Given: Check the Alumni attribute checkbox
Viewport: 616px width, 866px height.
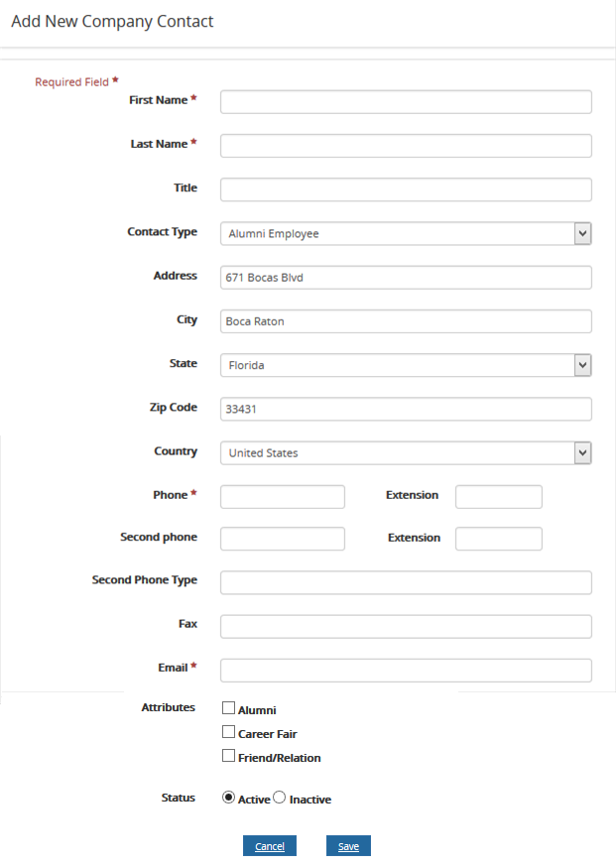Looking at the screenshot, I should [x=228, y=708].
